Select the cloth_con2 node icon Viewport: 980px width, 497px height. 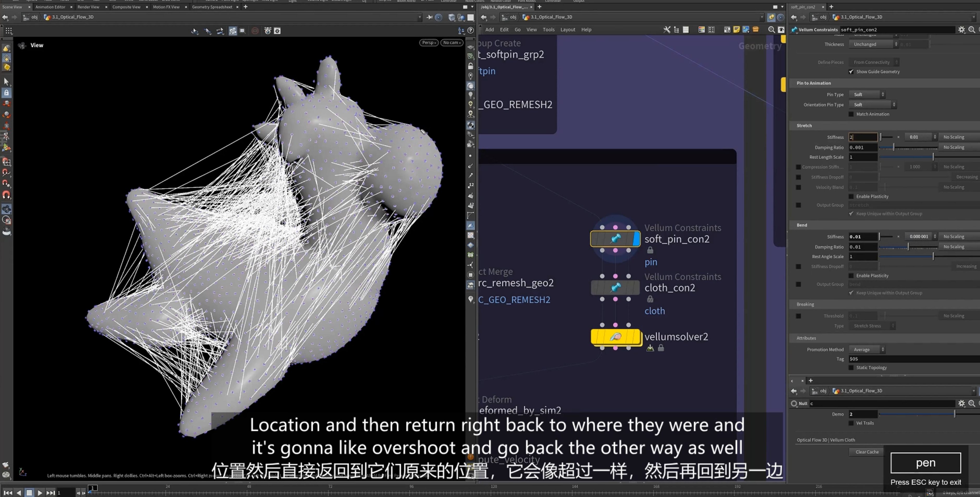coord(615,288)
